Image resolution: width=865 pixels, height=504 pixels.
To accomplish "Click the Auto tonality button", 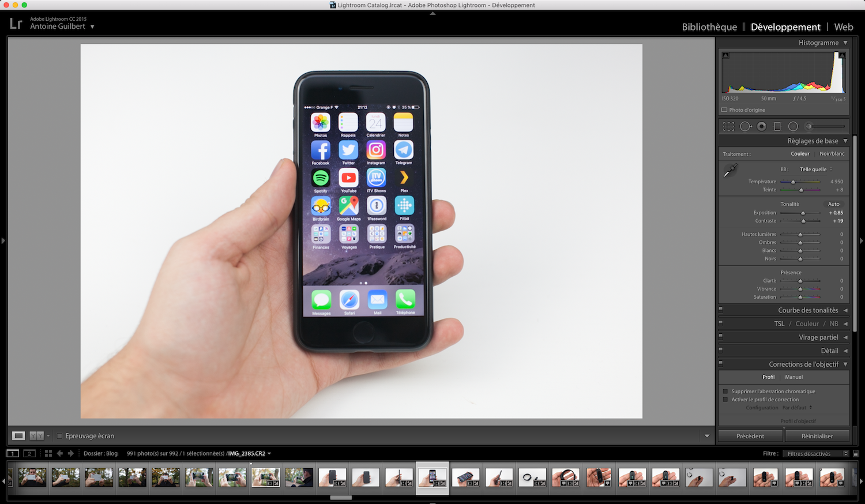I will tap(834, 204).
